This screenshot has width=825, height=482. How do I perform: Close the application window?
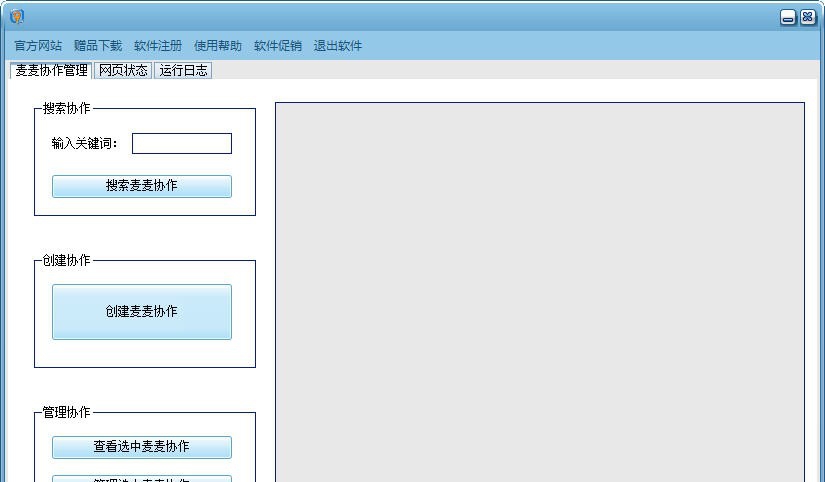point(808,17)
